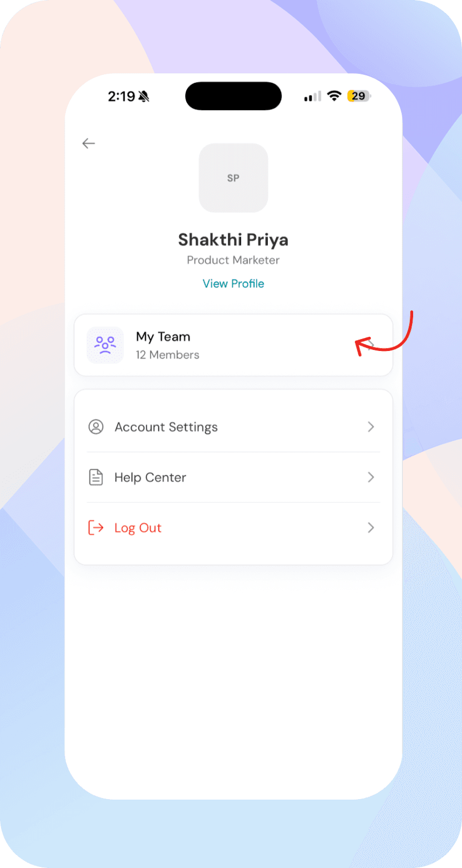Expand Help Center via its chevron

[371, 477]
